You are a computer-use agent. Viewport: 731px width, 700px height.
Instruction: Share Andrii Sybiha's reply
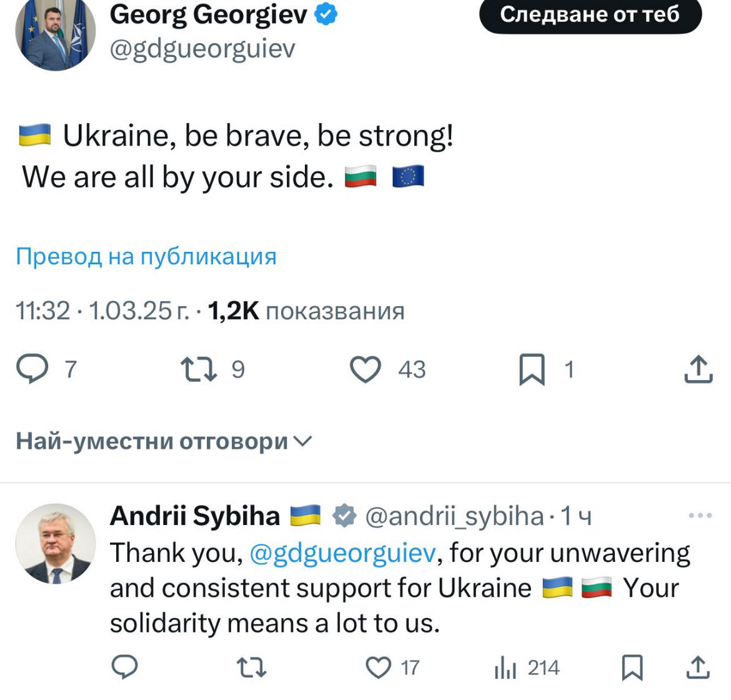[x=698, y=667]
